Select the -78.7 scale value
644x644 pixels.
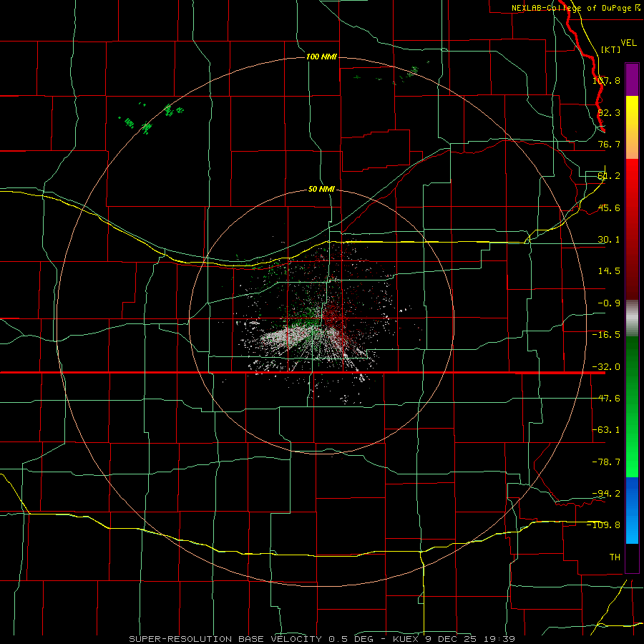pyautogui.click(x=606, y=462)
